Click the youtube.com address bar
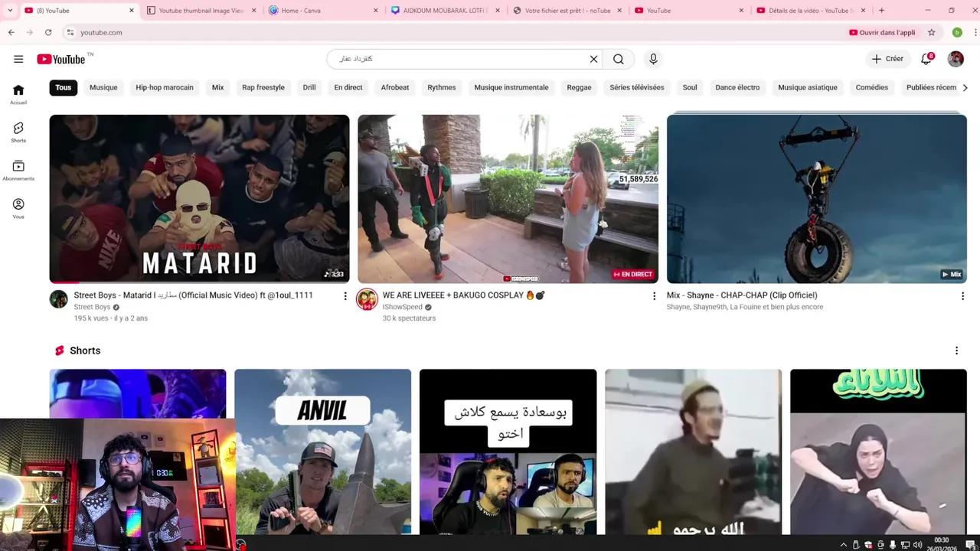Viewport: 980px width, 551px height. point(452,32)
